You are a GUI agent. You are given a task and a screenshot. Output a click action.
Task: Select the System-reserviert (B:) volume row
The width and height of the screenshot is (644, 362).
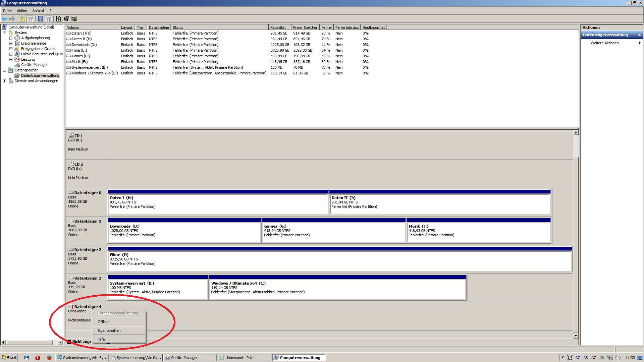(218, 67)
